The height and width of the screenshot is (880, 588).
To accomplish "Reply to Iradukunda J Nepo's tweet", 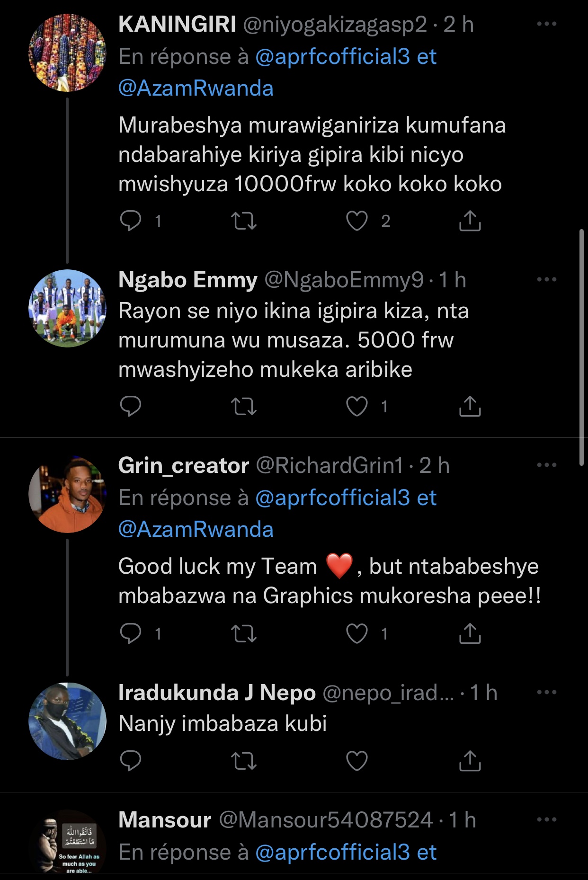I will point(131,761).
